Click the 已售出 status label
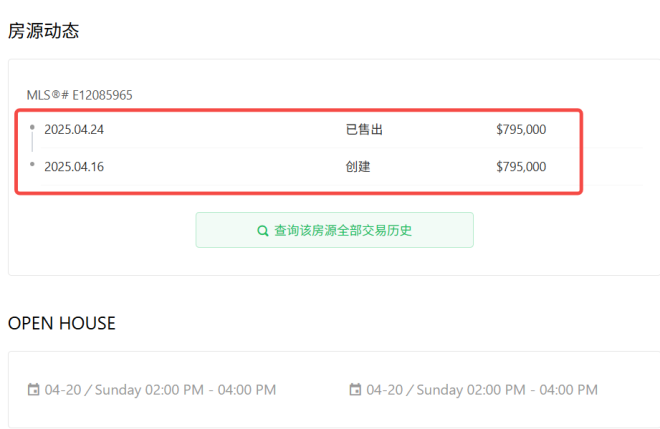This screenshot has width=660, height=429. [364, 129]
